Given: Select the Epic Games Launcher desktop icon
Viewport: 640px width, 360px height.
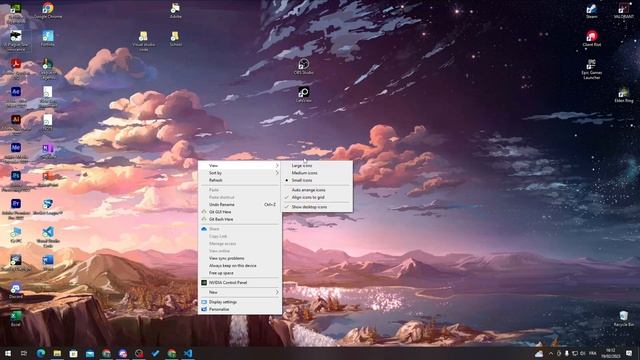Looking at the screenshot, I should click(592, 69).
